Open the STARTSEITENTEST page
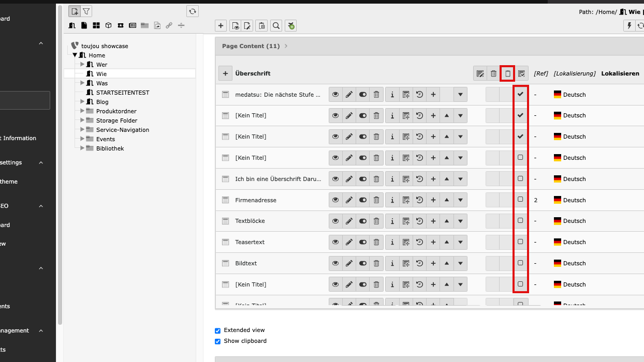Viewport: 644px width, 362px height. tap(122, 93)
